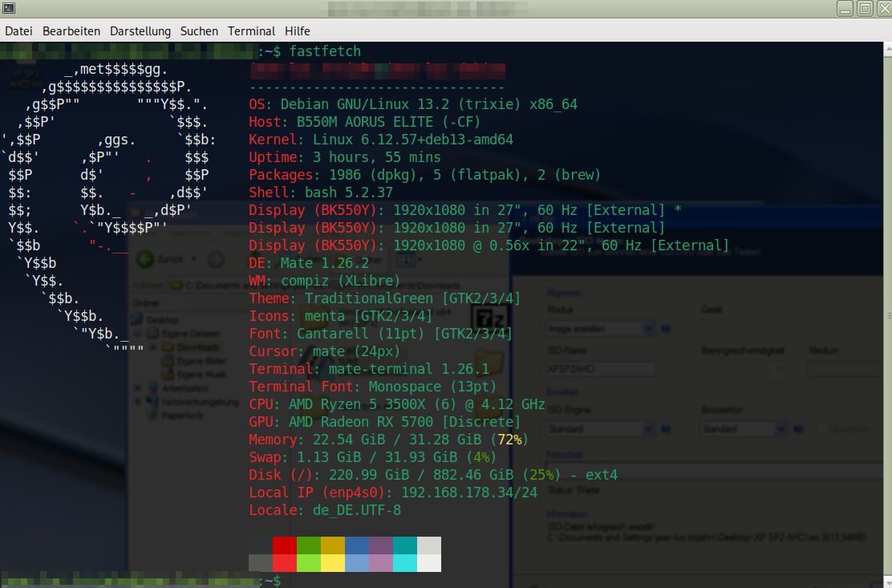Image resolution: width=892 pixels, height=588 pixels.
Task: Click the 'Memory: 22.54 GiB / 31.28 GiB' line
Action: click(x=389, y=440)
